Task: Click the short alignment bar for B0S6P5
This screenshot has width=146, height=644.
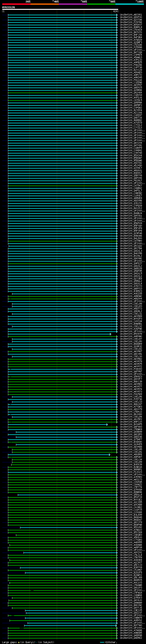Action: click(58, 424)
